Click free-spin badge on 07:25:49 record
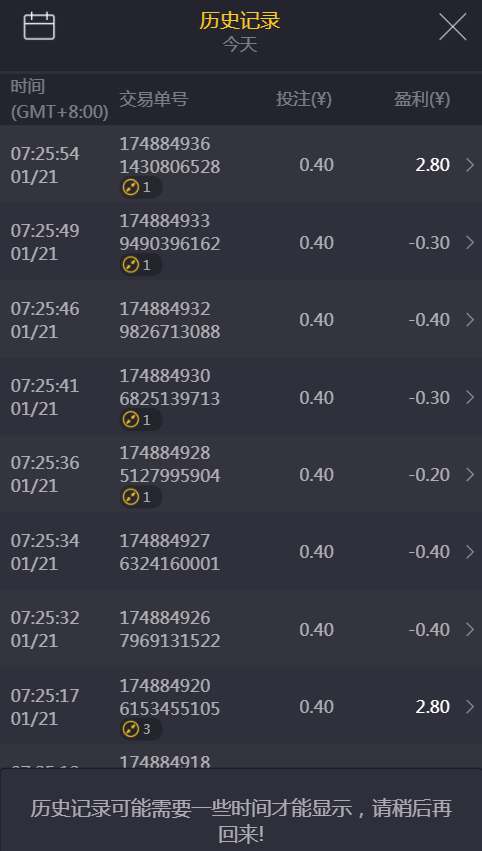Viewport: 482px width, 851px height. pyautogui.click(x=141, y=265)
